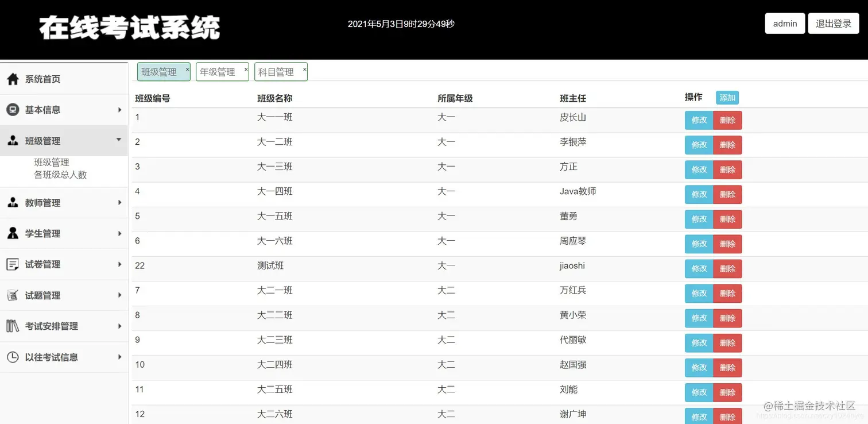868x424 pixels.
Task: Open 试卷管理 via its document icon
Action: click(13, 264)
